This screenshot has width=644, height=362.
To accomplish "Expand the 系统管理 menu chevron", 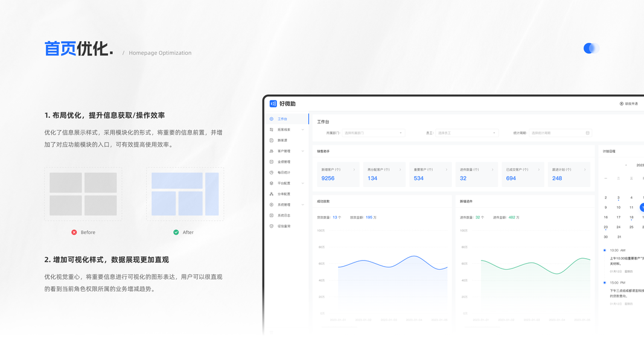I will point(303,205).
